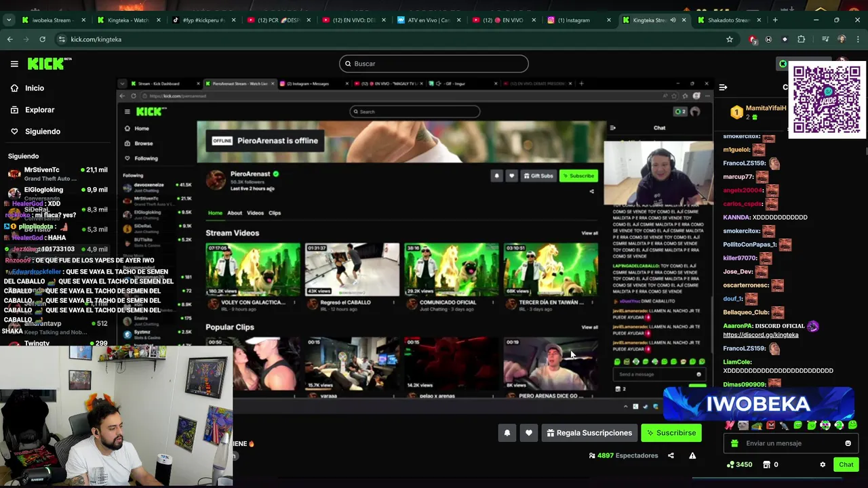Close the Kingteka Stream browser tab
The height and width of the screenshot is (488, 868).
coord(684,20)
